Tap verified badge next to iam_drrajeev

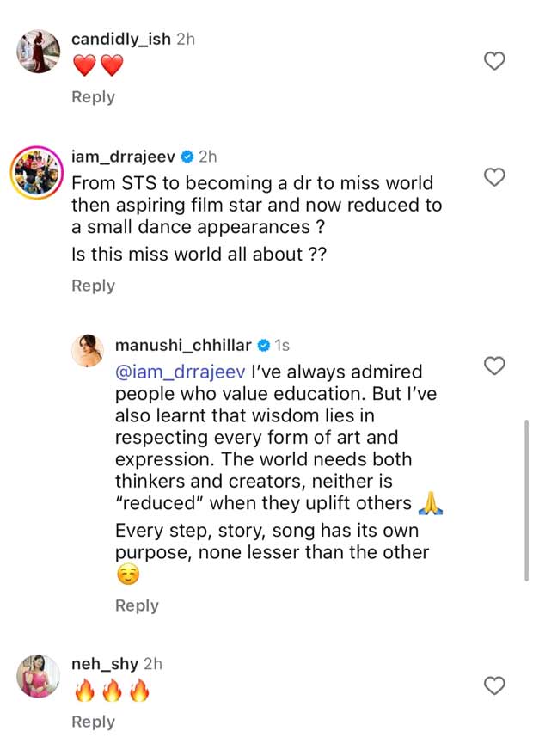pos(187,157)
